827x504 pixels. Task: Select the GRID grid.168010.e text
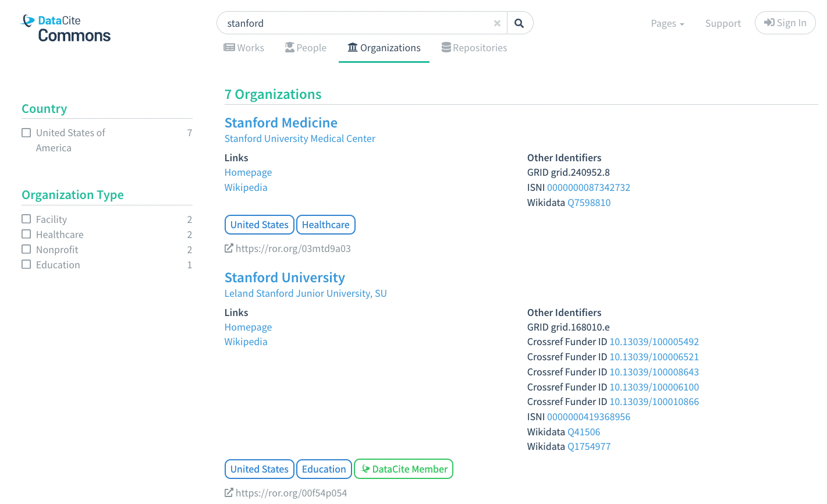[569, 327]
